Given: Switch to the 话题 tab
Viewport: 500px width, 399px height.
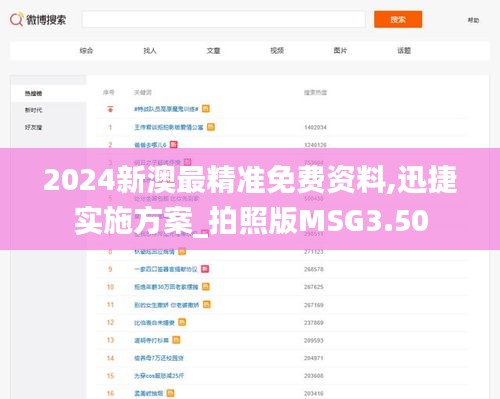Looking at the screenshot, I should [404, 51].
